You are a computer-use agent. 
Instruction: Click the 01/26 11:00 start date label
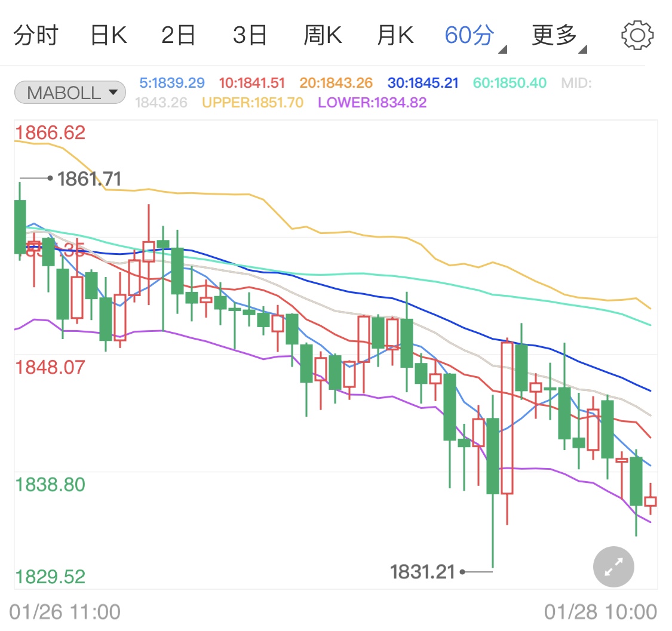pyautogui.click(x=65, y=612)
